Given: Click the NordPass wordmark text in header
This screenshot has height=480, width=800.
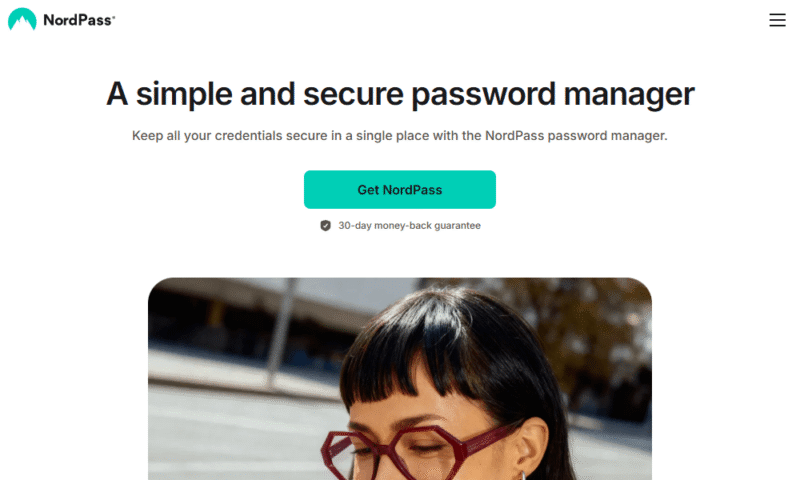Looking at the screenshot, I should [77, 20].
